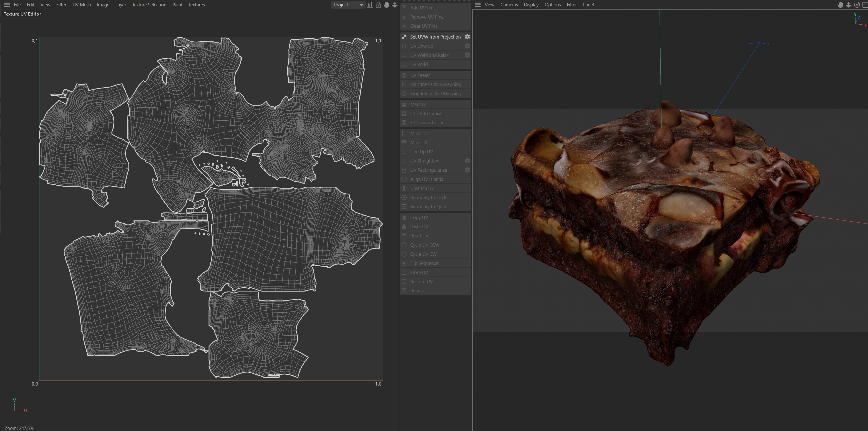
Task: Click the orbit rotate icon in 3D viewport
Action: (x=857, y=5)
